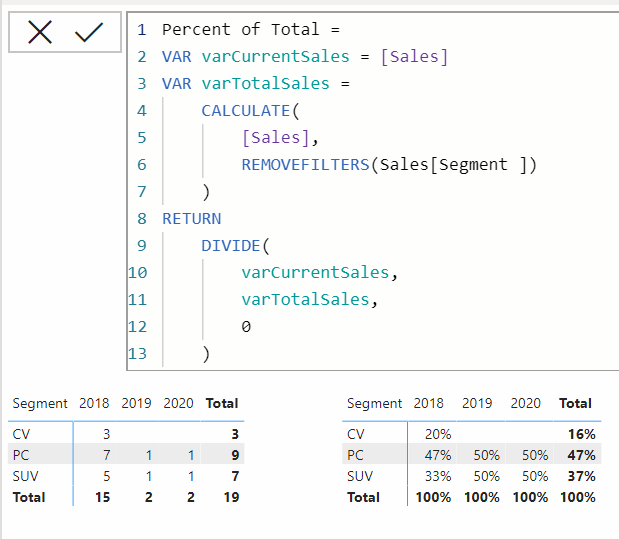Image resolution: width=619 pixels, height=539 pixels.
Task: Select 2018 header in right table
Action: (x=428, y=403)
